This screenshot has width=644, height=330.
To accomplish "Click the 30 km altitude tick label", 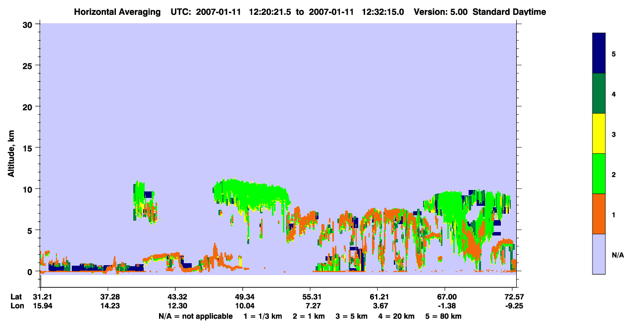I will click(x=28, y=24).
